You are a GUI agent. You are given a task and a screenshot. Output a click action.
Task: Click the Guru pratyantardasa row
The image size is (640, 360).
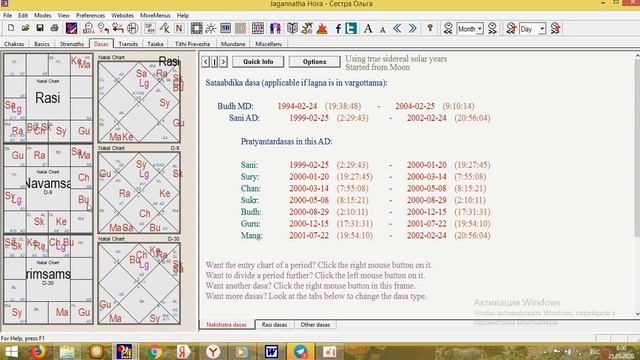pos(365,224)
